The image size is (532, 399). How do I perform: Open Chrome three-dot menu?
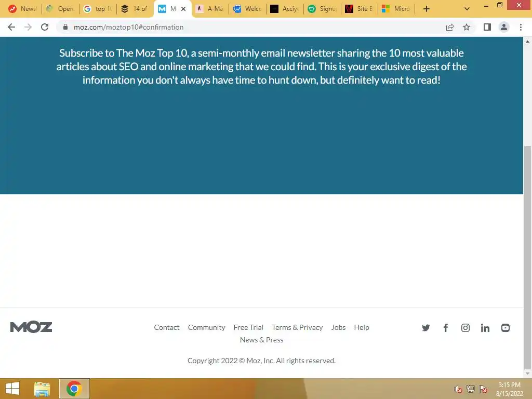tap(521, 27)
